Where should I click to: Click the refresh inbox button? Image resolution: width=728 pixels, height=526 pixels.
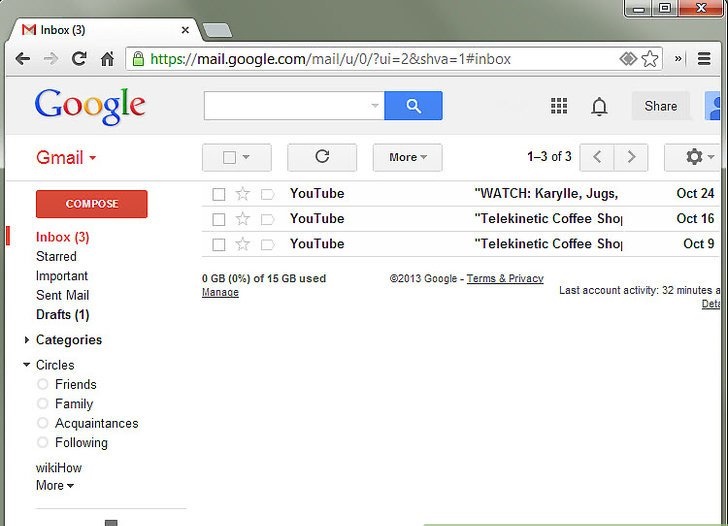tap(321, 157)
